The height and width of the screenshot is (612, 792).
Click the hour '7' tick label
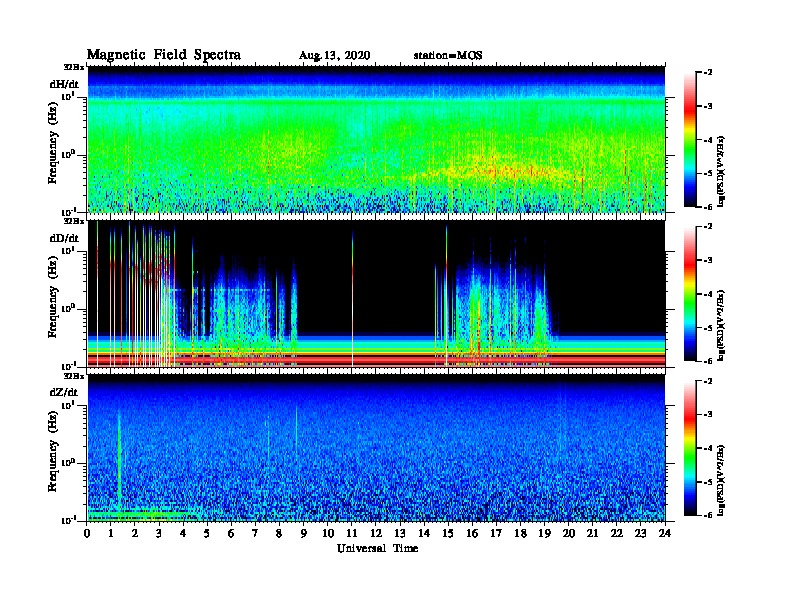pos(255,533)
